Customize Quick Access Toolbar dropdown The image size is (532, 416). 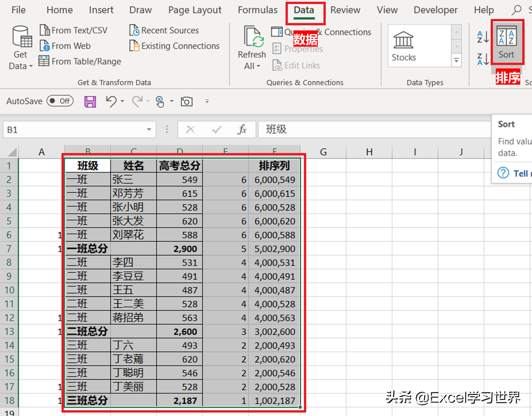click(x=207, y=101)
